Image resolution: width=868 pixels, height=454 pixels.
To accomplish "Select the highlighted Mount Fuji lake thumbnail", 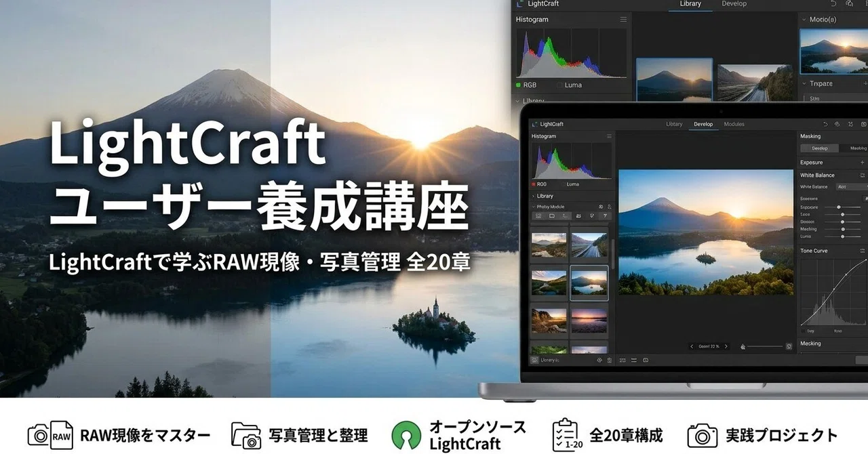I will 589,283.
